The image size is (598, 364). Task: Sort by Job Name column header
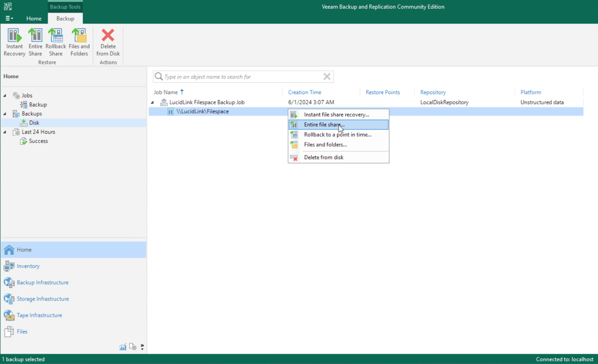[x=166, y=92]
